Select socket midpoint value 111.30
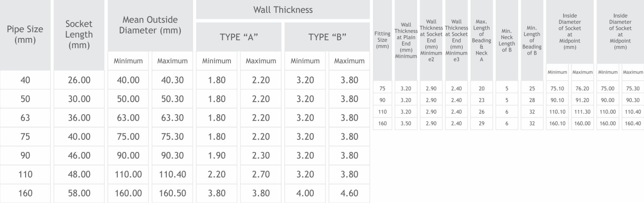Image resolution: width=644 pixels, height=203 pixels. [582, 112]
